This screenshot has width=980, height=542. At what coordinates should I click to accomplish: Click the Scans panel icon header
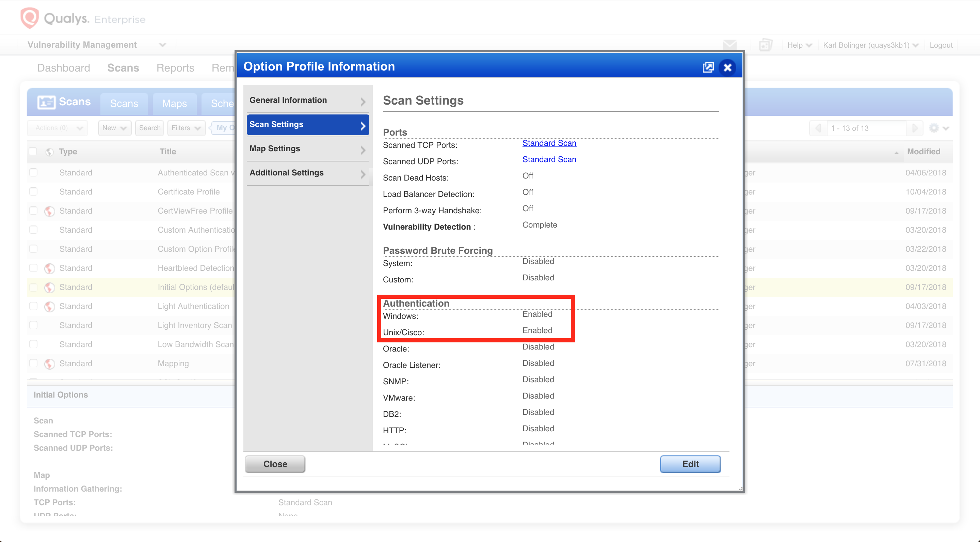(47, 102)
